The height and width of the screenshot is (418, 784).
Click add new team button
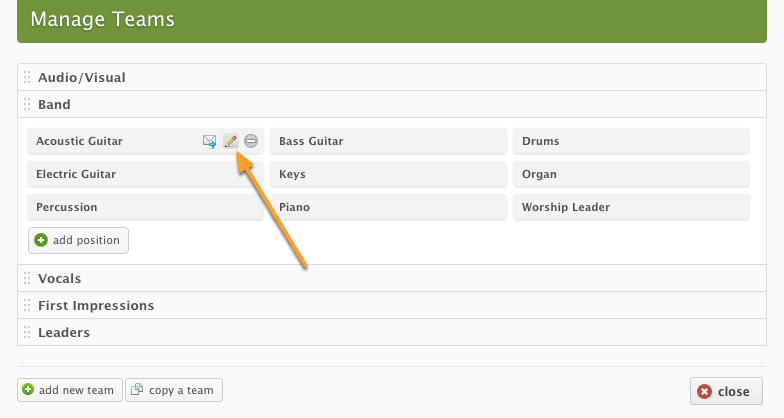[x=70, y=390]
